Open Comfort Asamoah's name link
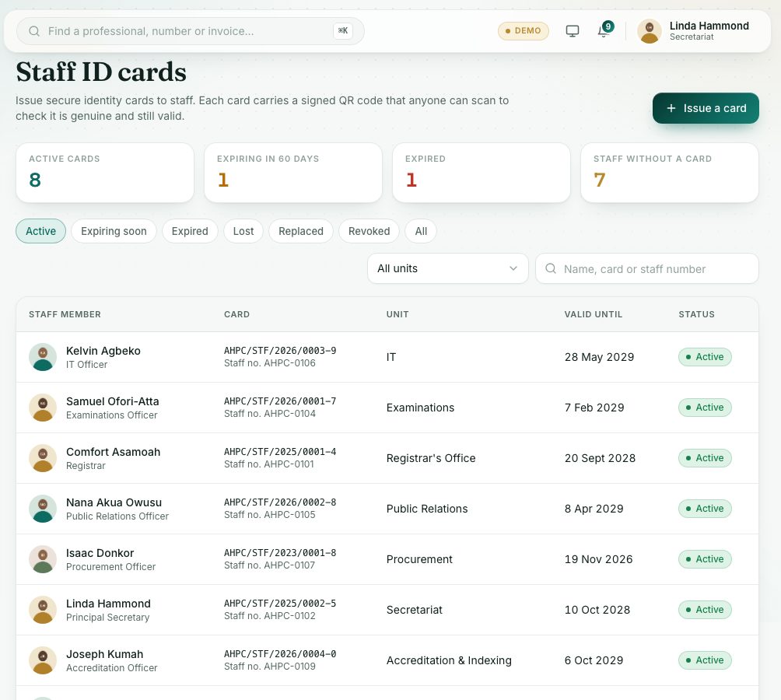 pyautogui.click(x=113, y=452)
